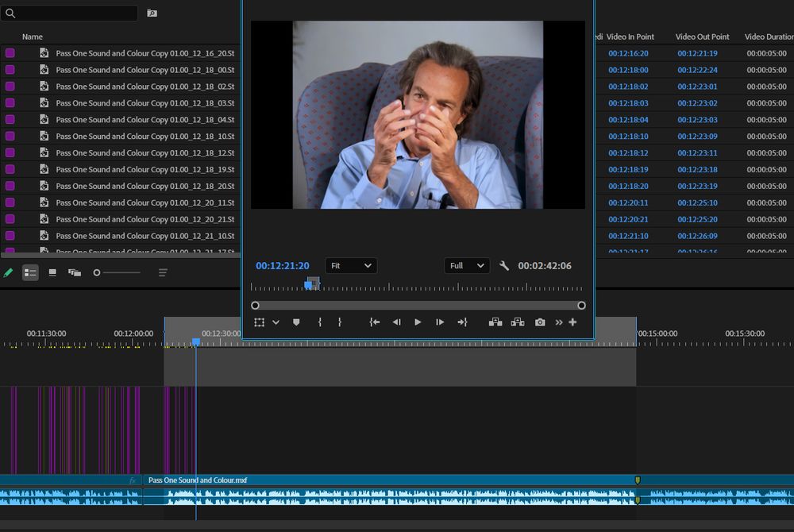794x532 pixels.
Task: Click the monitor's wrench settings icon
Action: [504, 266]
